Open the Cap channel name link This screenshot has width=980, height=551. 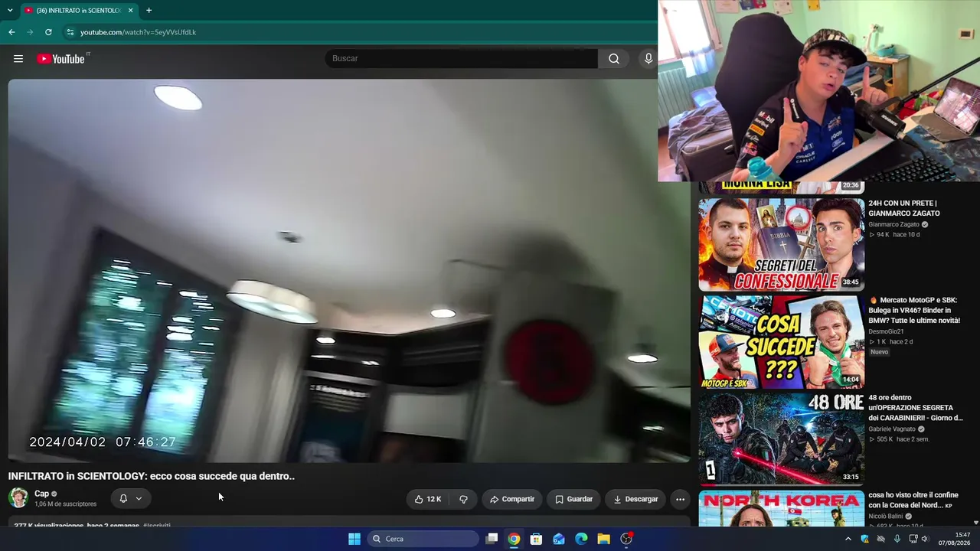pyautogui.click(x=41, y=494)
